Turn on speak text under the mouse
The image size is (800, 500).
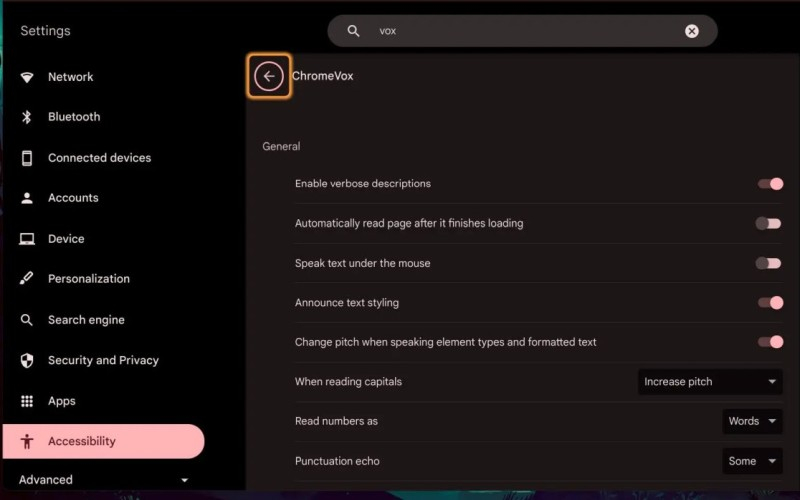click(x=768, y=263)
